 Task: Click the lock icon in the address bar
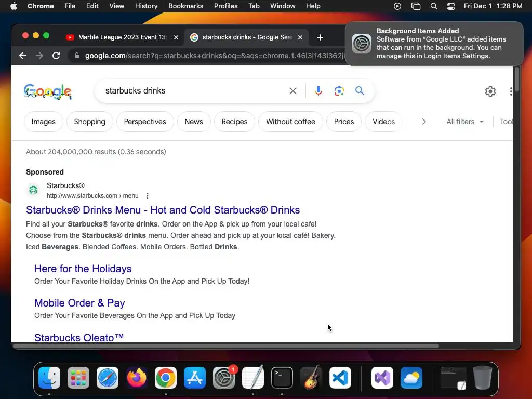pos(77,56)
